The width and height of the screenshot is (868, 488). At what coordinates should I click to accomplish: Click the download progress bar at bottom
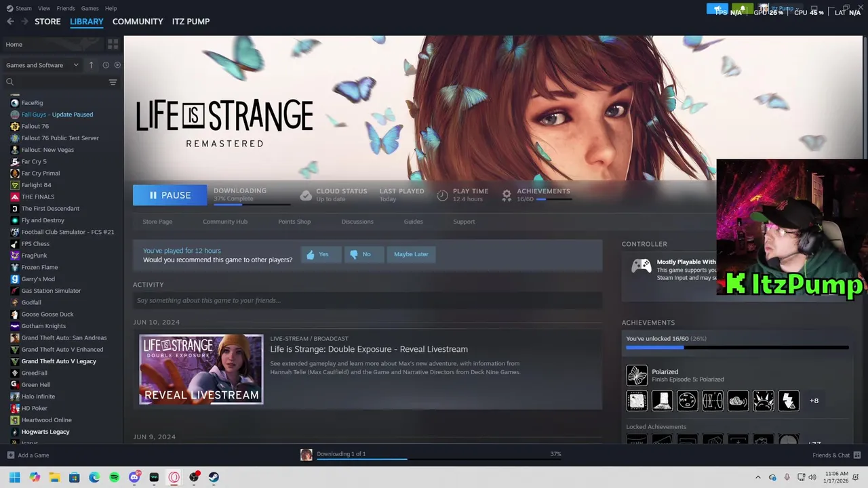point(439,459)
